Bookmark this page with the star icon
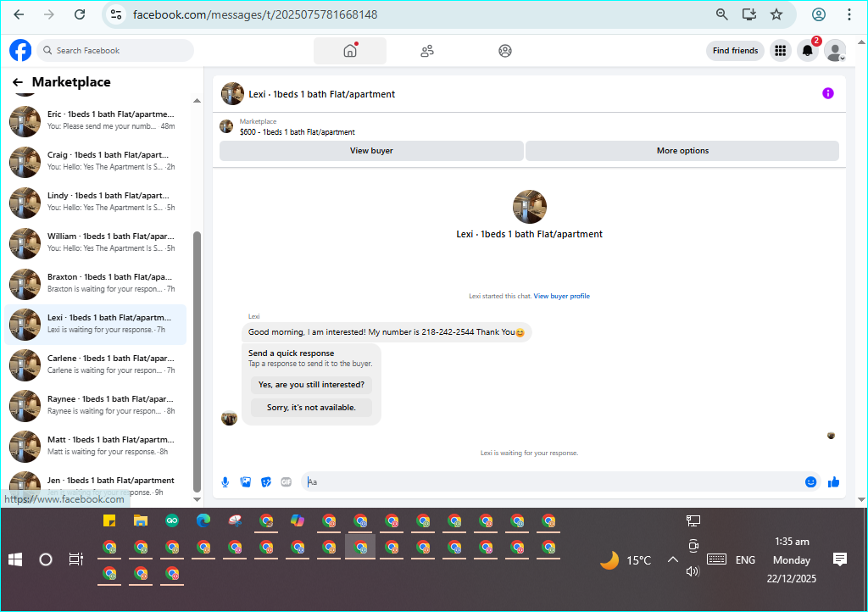This screenshot has height=612, width=868. 776,14
